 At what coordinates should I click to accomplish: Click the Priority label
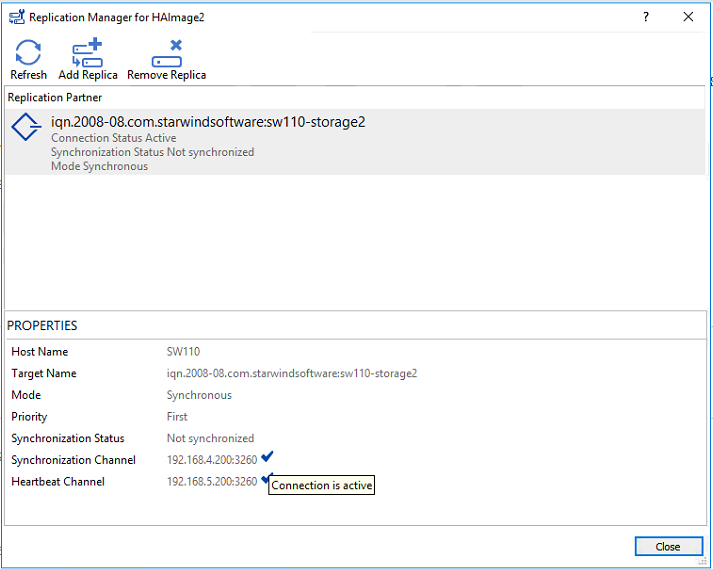[29, 417]
